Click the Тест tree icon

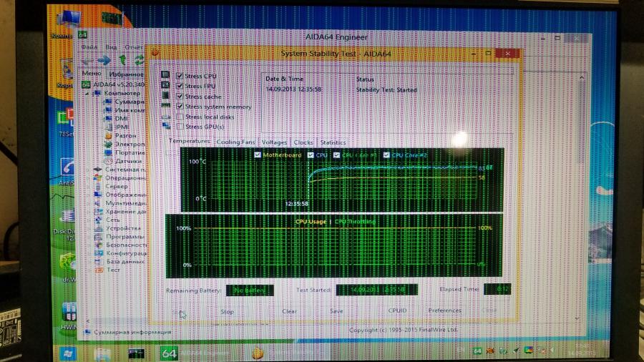pyautogui.click(x=99, y=270)
